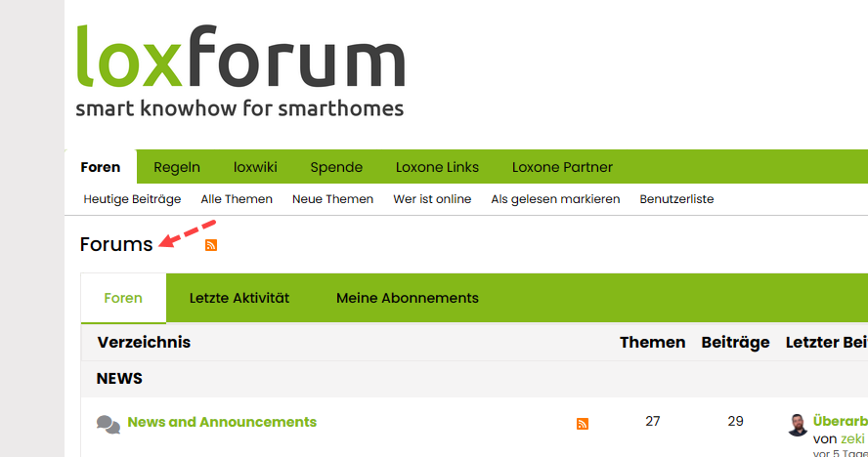Open RSS feed for News and Announcements
Image resolution: width=868 pixels, height=457 pixels.
point(583,424)
